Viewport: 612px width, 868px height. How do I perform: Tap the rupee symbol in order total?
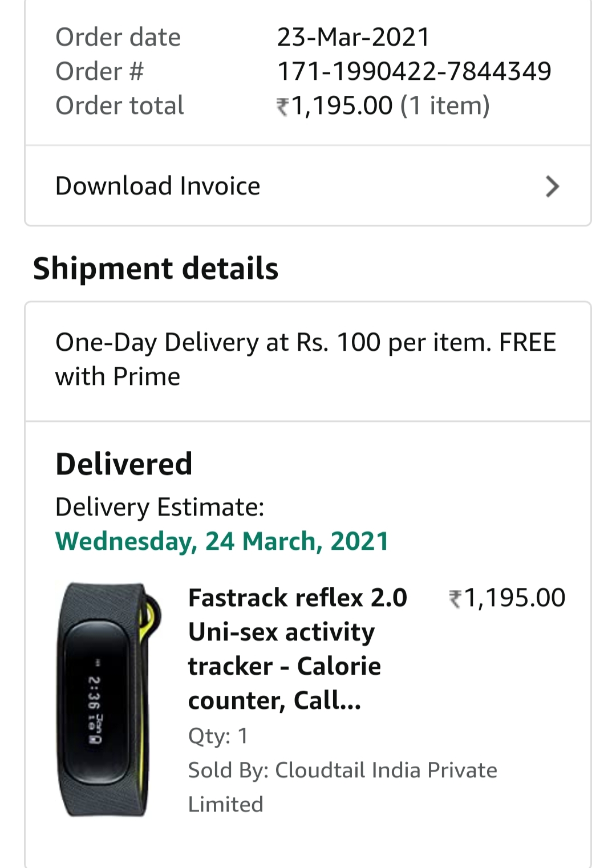[x=283, y=107]
